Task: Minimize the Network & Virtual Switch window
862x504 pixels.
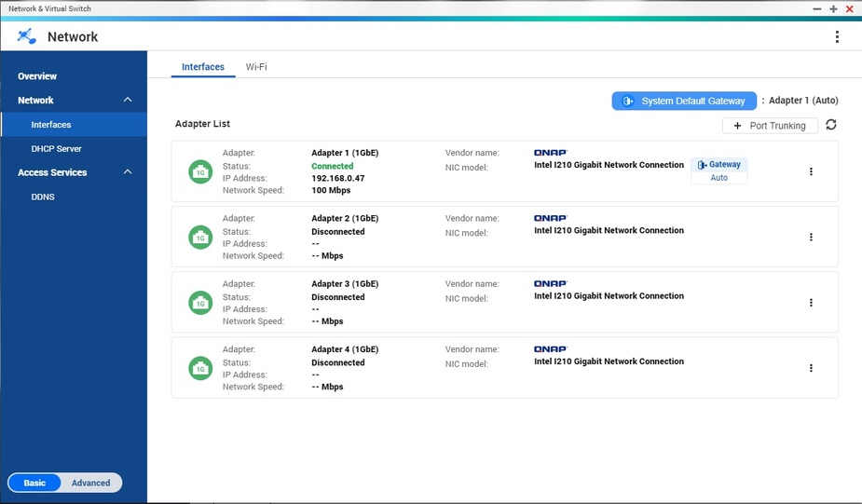Action: click(x=817, y=8)
